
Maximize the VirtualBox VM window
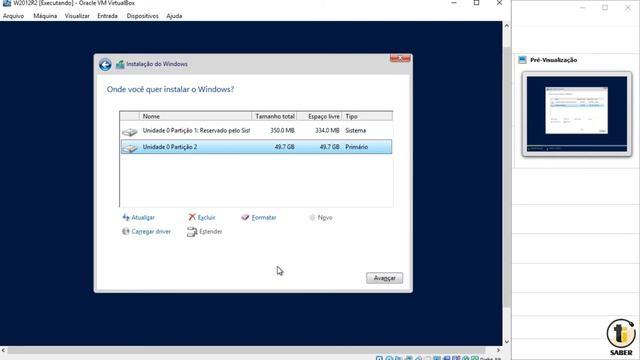click(476, 3)
